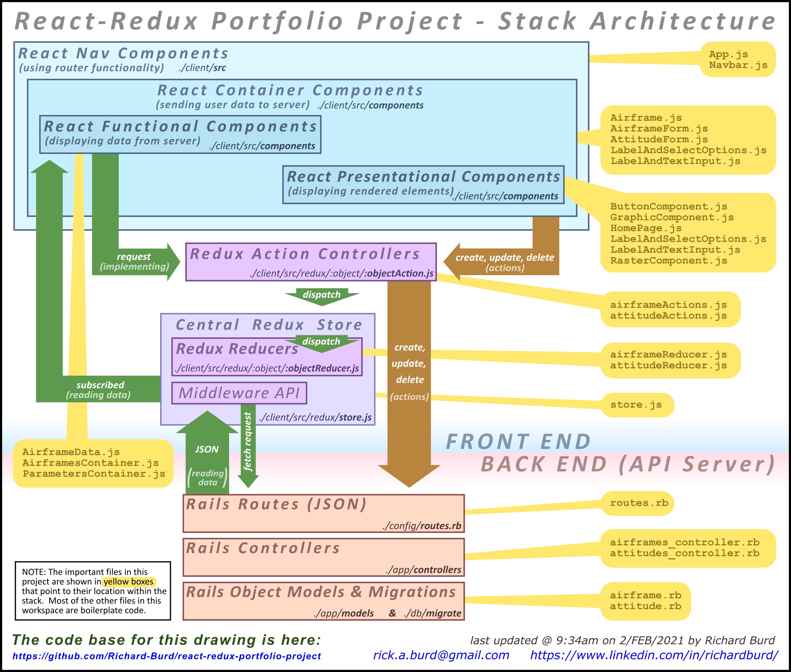Image resolution: width=791 pixels, height=672 pixels.
Task: Click ParametersContainer.js filename
Action: pos(94,474)
